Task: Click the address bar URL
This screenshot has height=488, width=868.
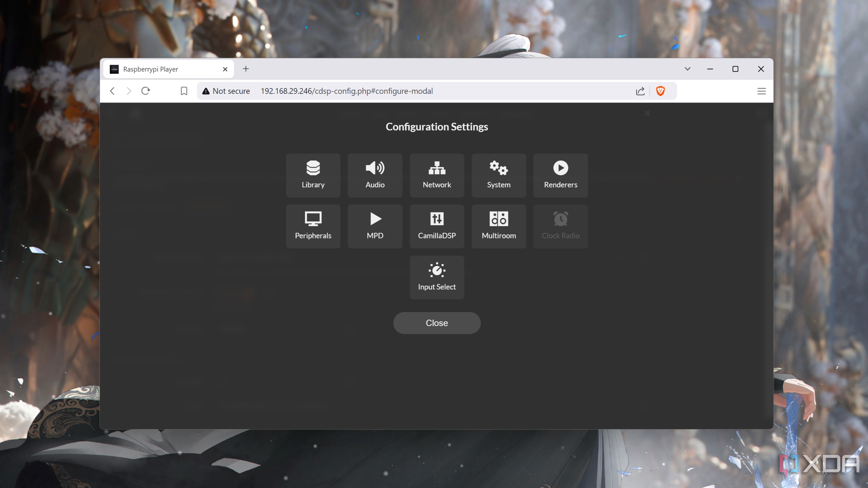Action: pyautogui.click(x=346, y=91)
